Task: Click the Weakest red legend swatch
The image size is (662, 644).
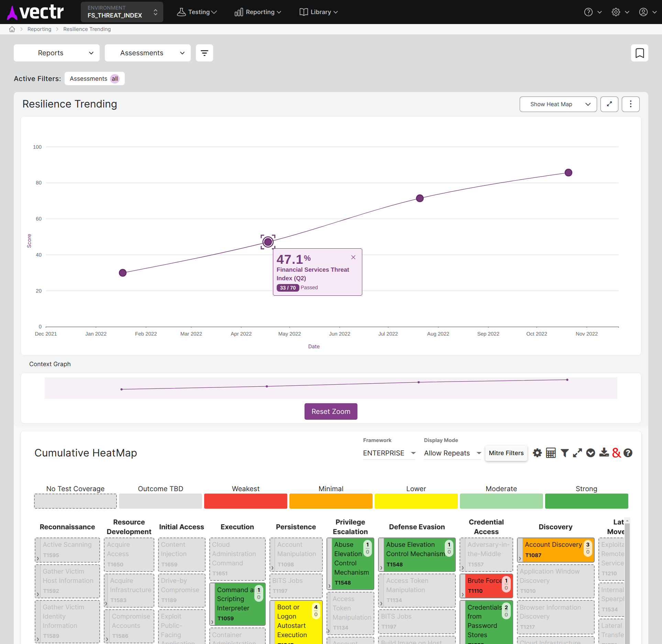Action: pos(245,501)
